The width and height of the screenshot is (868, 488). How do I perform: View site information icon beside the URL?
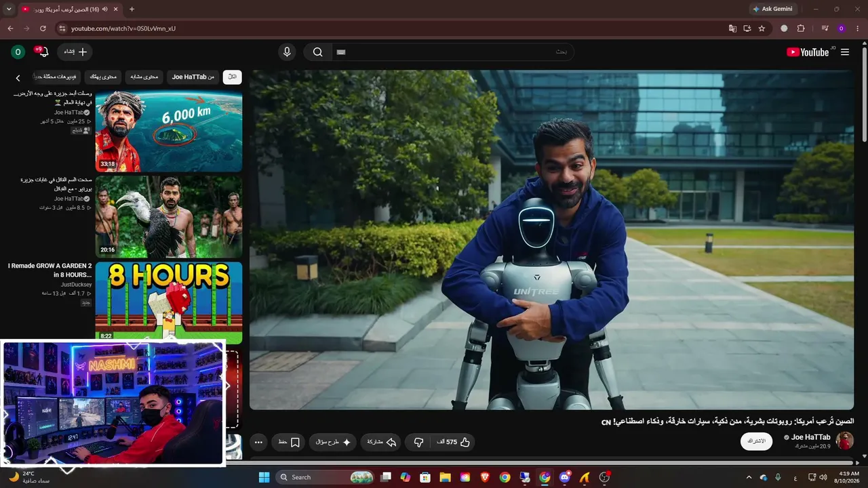pyautogui.click(x=62, y=28)
